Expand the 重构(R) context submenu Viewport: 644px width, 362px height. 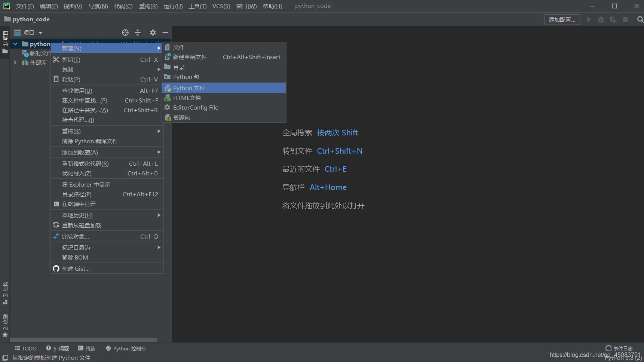(107, 131)
